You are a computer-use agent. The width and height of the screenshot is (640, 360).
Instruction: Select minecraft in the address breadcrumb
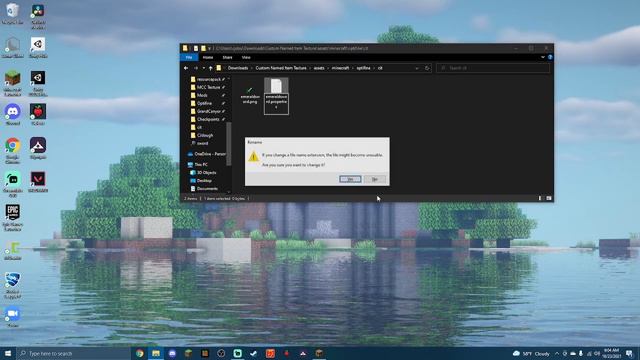340,68
